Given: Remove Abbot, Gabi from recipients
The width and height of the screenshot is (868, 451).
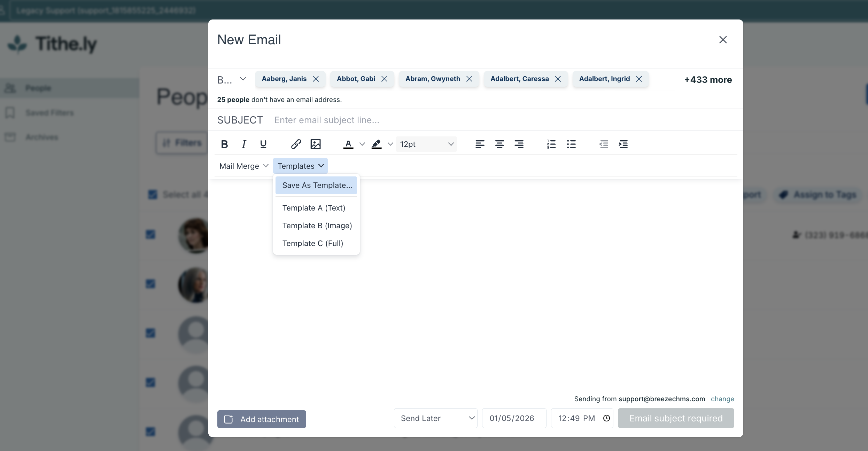Looking at the screenshot, I should click(x=385, y=79).
